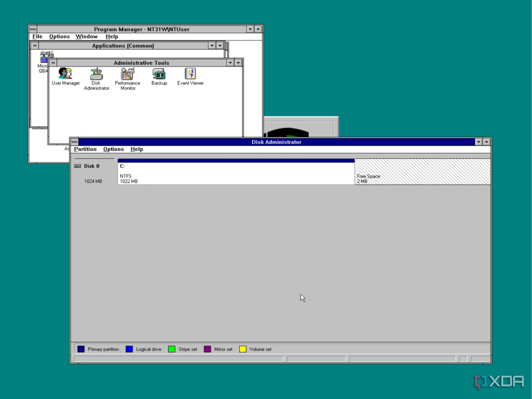Select the C: NTFS 1022 MB partition
The width and height of the screenshot is (532, 399).
[x=236, y=172]
